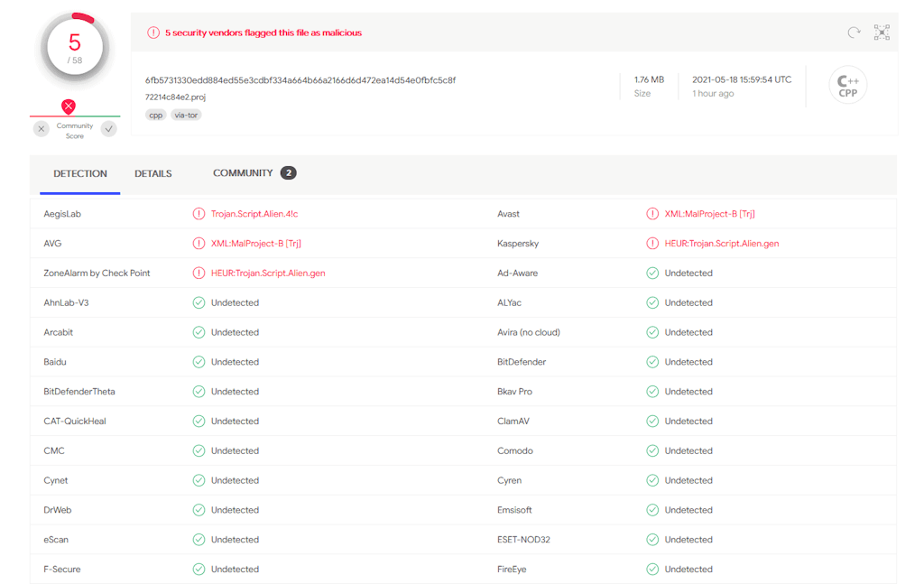This screenshot has width=924, height=584.
Task: Click the 1.76 MB size value
Action: click(x=649, y=79)
